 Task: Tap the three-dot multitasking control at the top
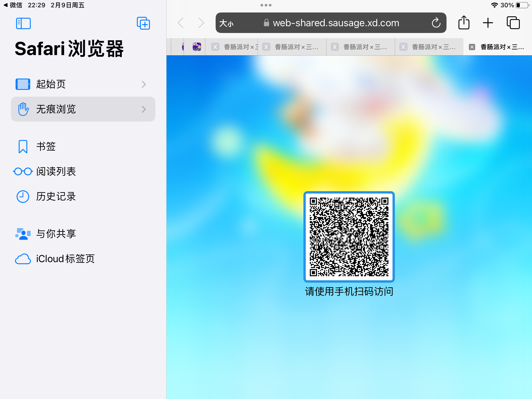266,5
